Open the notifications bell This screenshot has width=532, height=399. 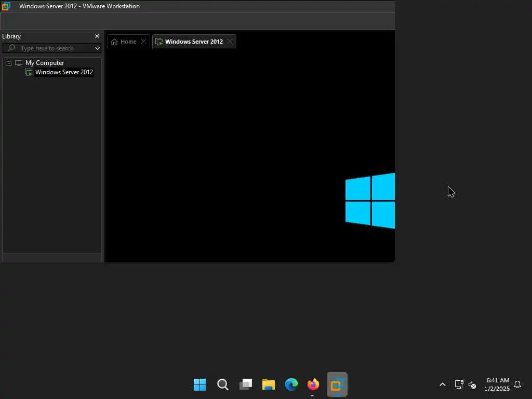pyautogui.click(x=517, y=384)
